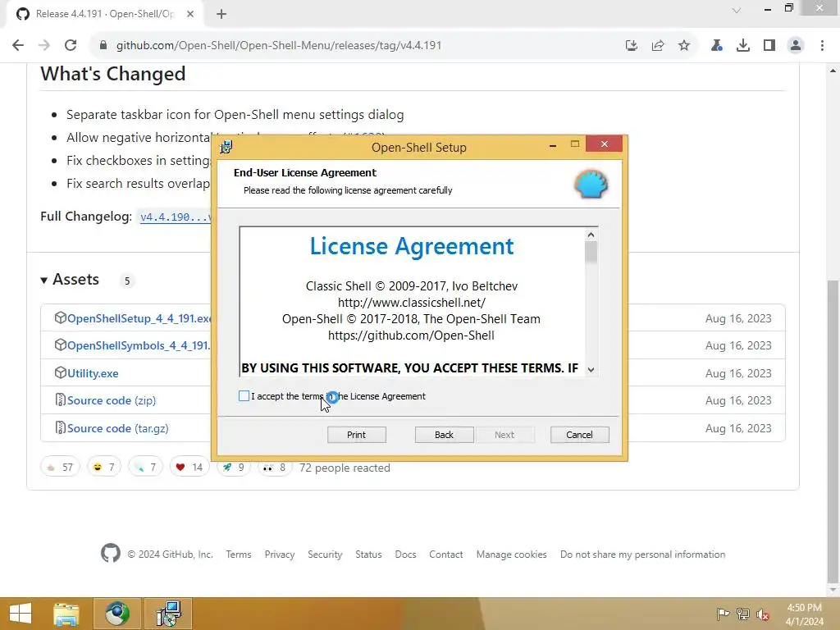Open the Windows Start button

click(21, 614)
